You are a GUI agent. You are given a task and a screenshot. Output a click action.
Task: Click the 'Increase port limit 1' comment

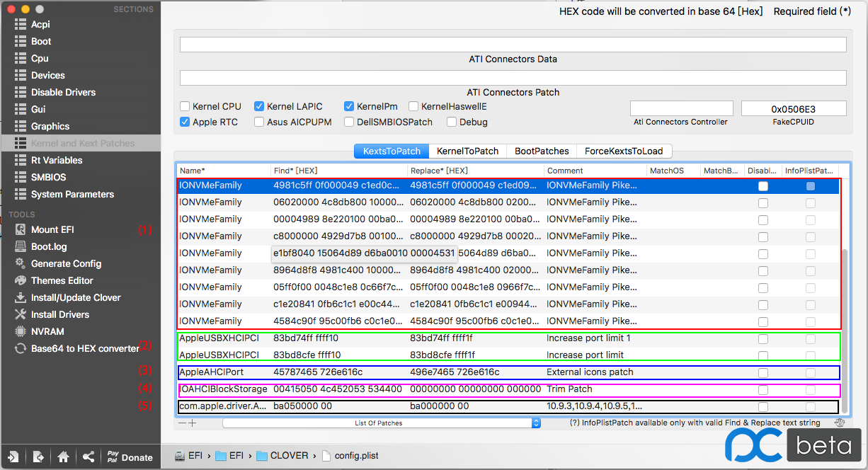point(588,338)
